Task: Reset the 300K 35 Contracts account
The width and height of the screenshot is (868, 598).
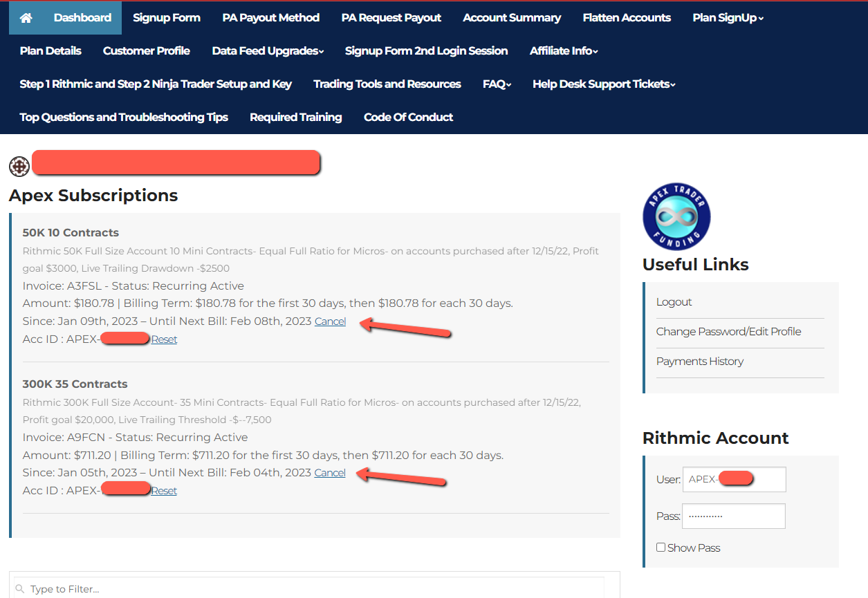Action: point(164,491)
